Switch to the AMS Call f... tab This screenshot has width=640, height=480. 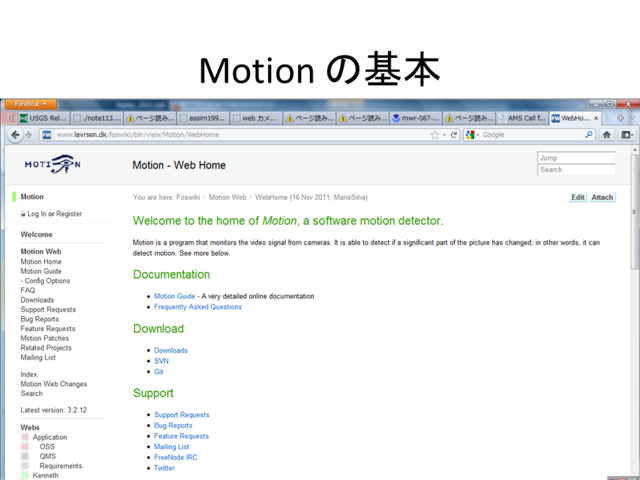521,118
